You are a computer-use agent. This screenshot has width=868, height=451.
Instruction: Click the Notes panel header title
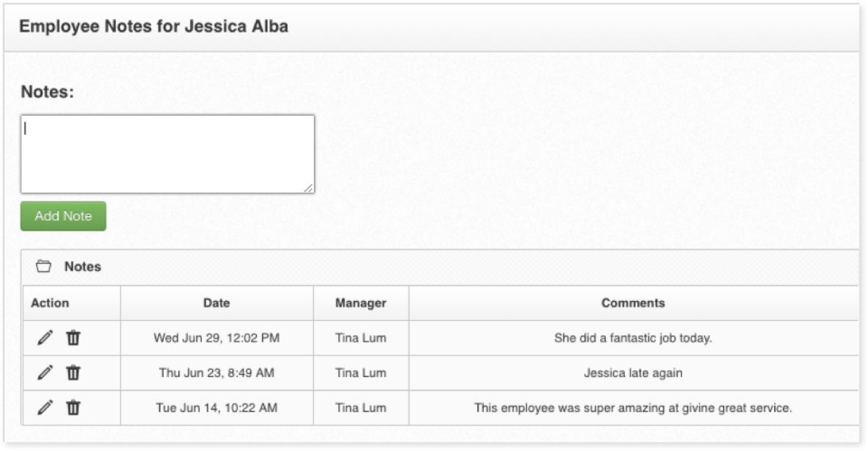tap(82, 267)
